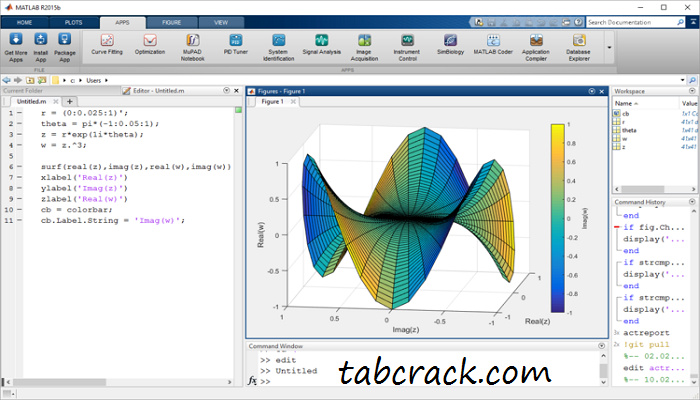Open the SimBiology app

450,44
